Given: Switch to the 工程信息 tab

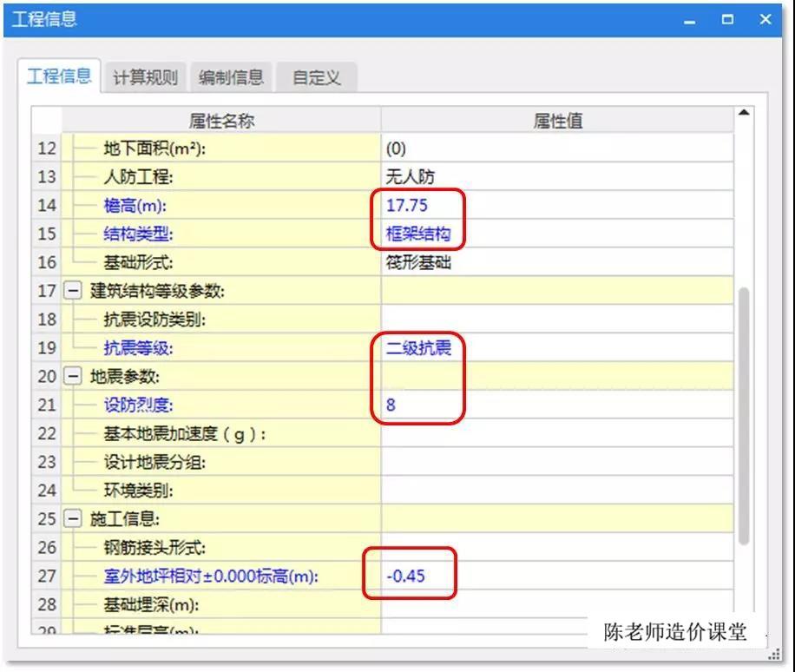Looking at the screenshot, I should click(x=59, y=76).
